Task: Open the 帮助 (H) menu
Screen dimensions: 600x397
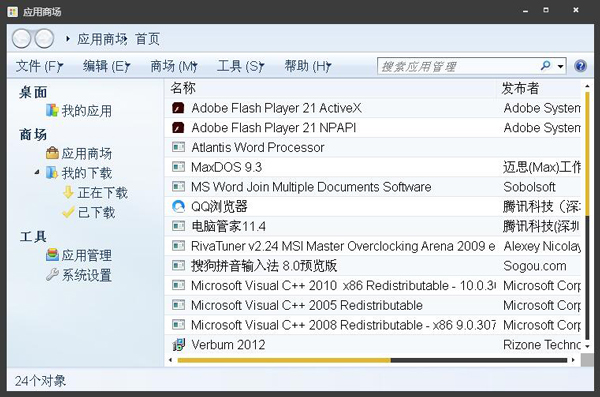Action: (x=308, y=66)
